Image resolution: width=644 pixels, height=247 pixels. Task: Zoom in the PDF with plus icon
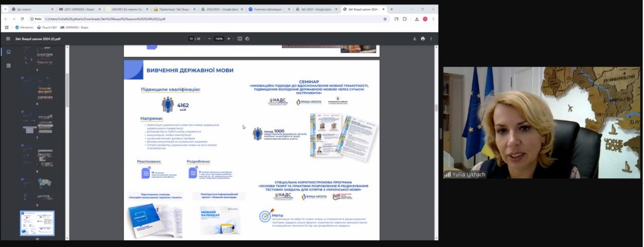[x=229, y=38]
